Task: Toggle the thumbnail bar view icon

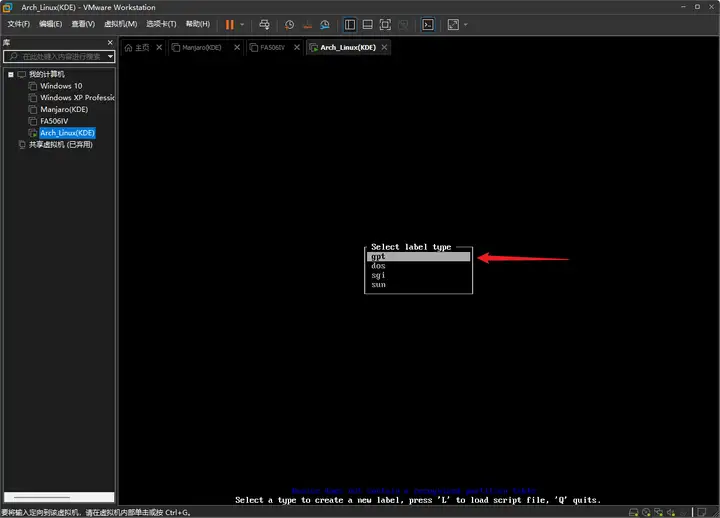Action: [x=368, y=24]
